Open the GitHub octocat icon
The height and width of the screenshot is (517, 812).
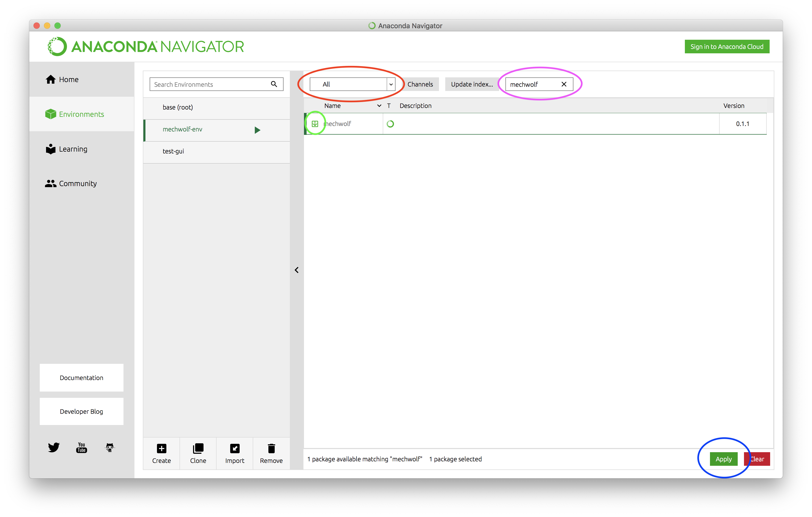click(110, 447)
